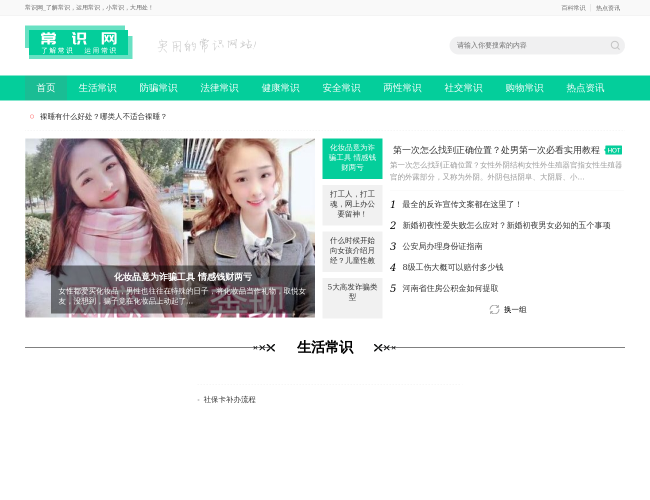The width and height of the screenshot is (650, 500).
Task: Click the 常识网 site logo
Action: coord(79,42)
